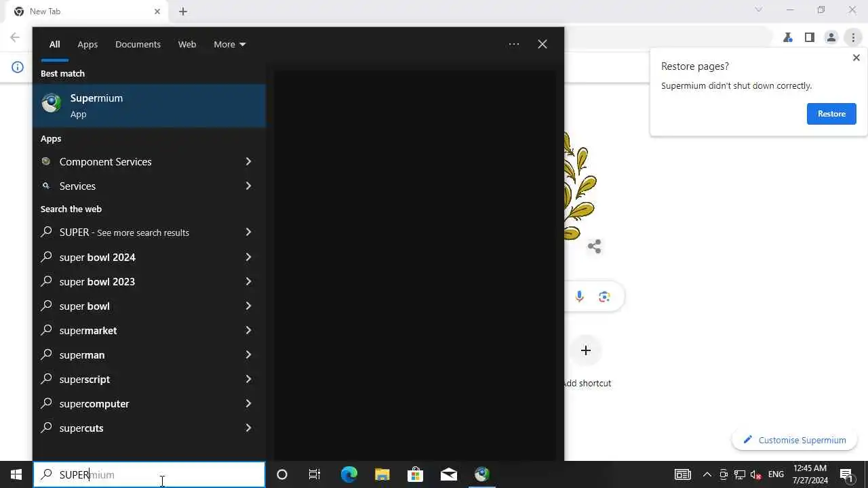868x488 pixels.
Task: Open the action center notification icon
Action: pyautogui.click(x=846, y=474)
